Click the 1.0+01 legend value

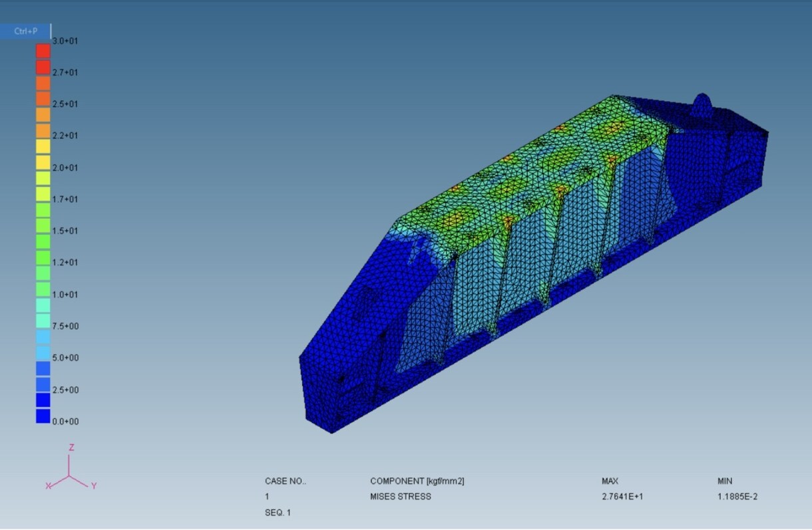tap(66, 295)
